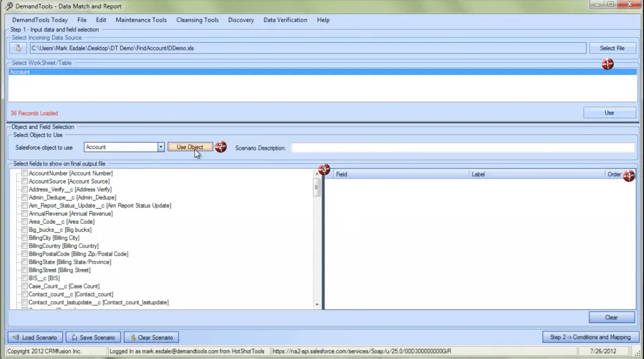Viewport: 644px width, 359px height.
Task: Check the AccountSource field checkbox
Action: point(25,181)
